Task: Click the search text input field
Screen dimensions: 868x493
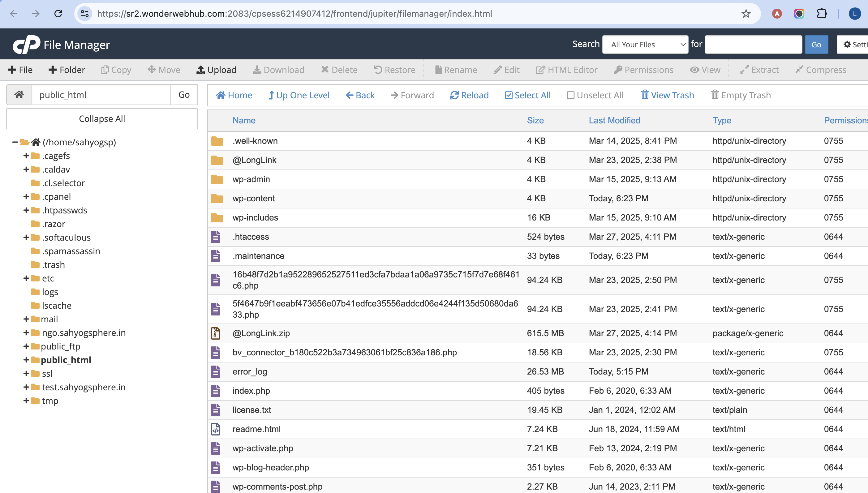Action: 753,44
